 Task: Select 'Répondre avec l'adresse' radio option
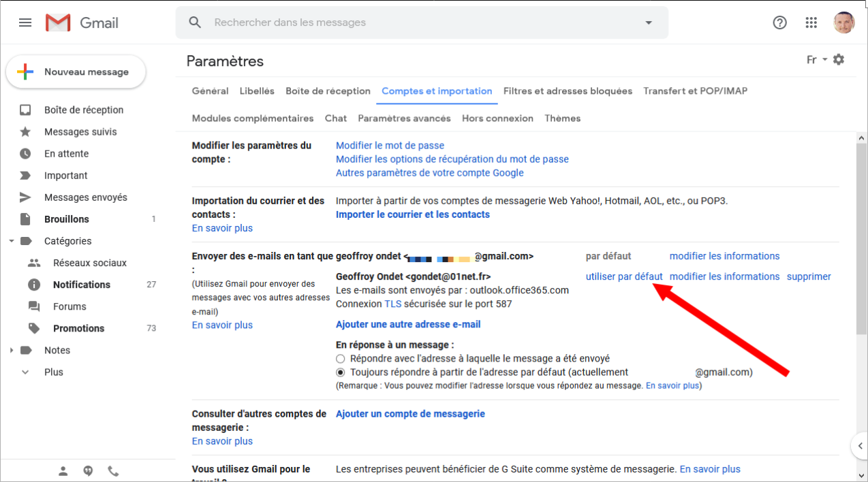pyautogui.click(x=341, y=358)
